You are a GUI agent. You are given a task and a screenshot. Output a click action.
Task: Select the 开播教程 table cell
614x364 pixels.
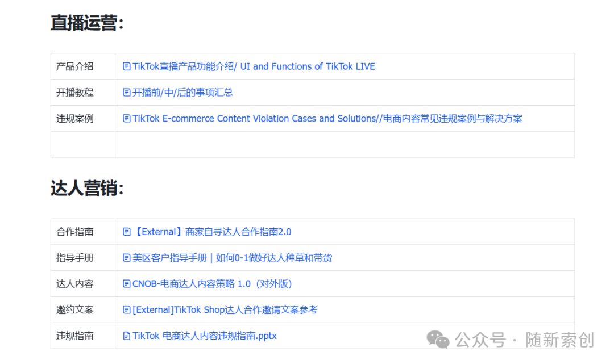click(x=83, y=92)
